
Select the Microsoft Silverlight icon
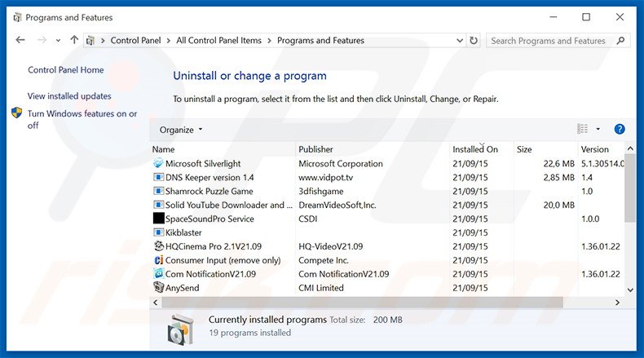pyautogui.click(x=158, y=164)
